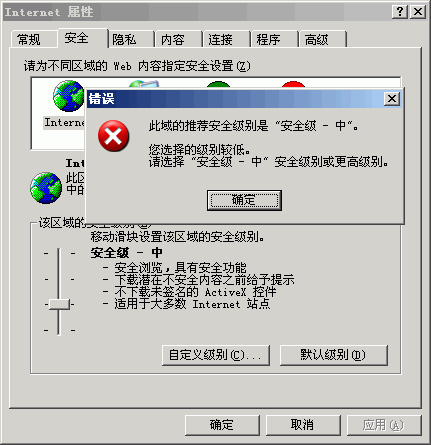Click the red error icon in dialog
The image size is (431, 445).
pos(113,136)
